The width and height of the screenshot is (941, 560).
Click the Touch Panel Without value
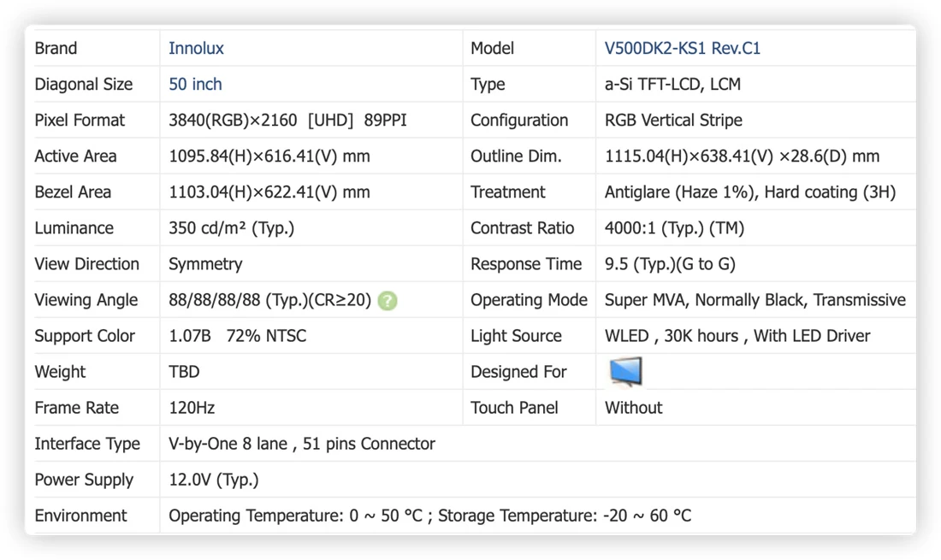pos(633,408)
